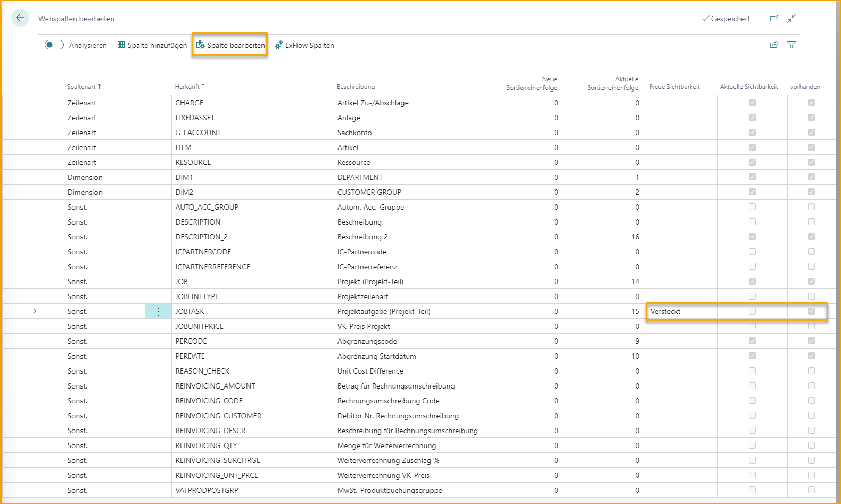The height and width of the screenshot is (504, 841).
Task: Click the DEPARTMENT description cell
Action: 417,177
